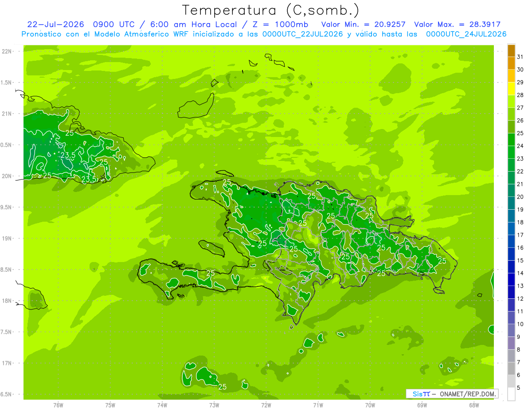Click the "10" label on the color scale
The width and height of the screenshot is (532, 411).
pos(520,324)
